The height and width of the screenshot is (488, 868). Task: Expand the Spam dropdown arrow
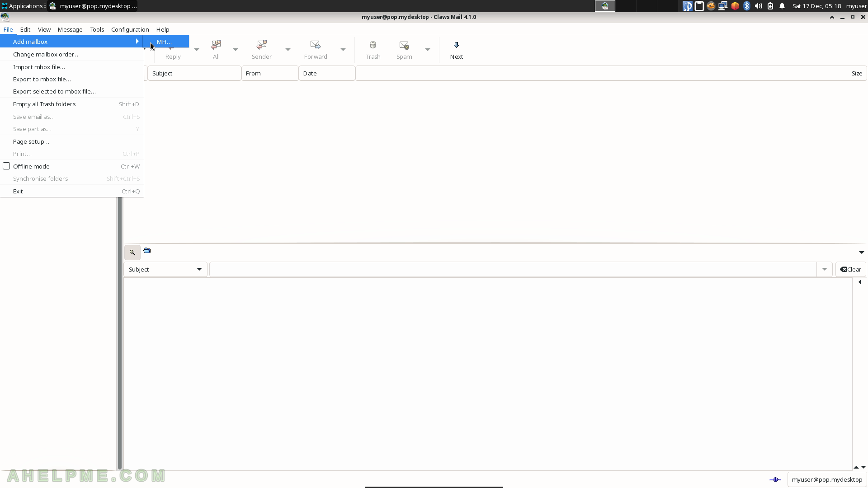point(428,49)
